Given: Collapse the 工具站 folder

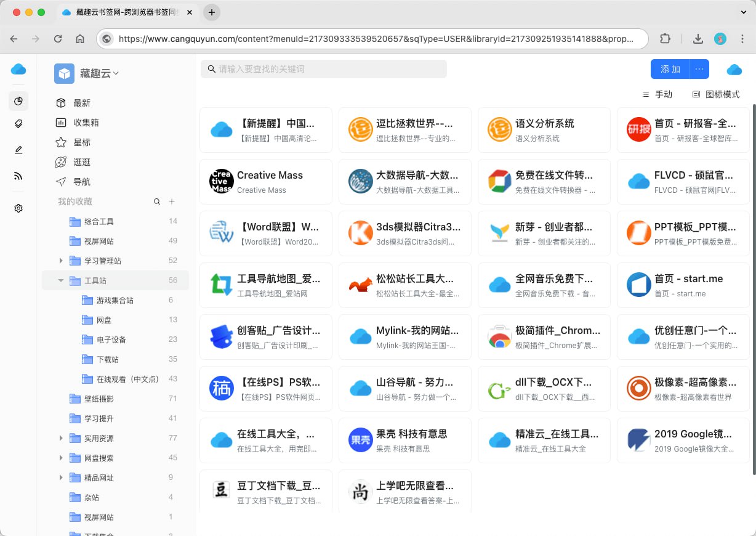Looking at the screenshot, I should coord(61,280).
